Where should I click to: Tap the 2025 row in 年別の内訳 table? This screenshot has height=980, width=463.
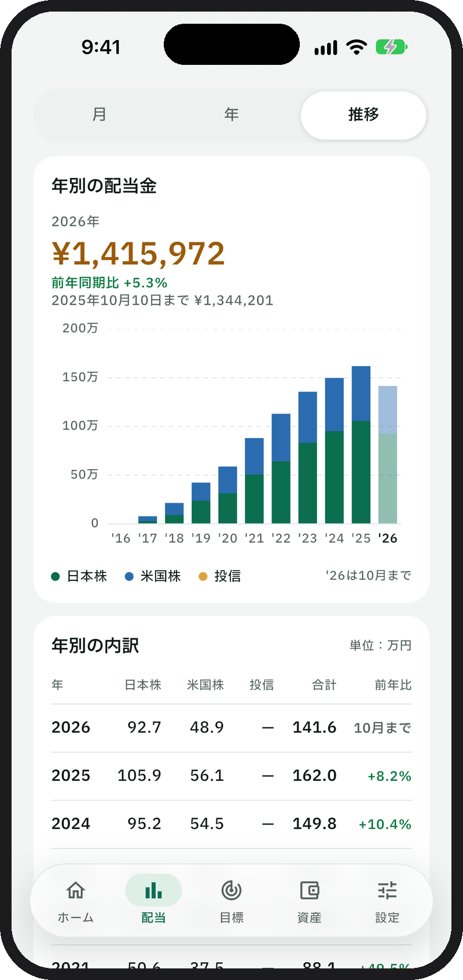[231, 776]
